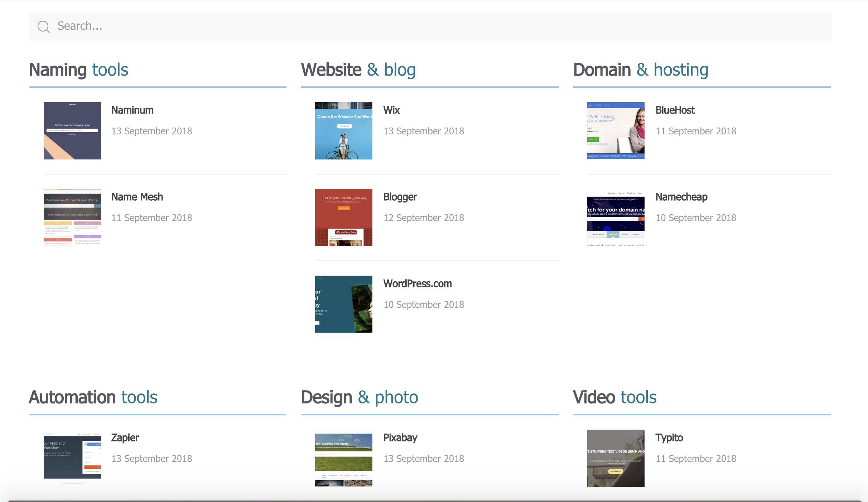Open the Design & photo category heading
The height and width of the screenshot is (502, 868).
coord(359,397)
